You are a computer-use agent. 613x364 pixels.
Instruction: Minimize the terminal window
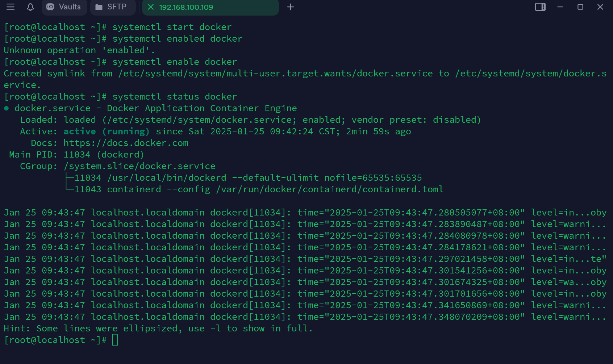560,7
